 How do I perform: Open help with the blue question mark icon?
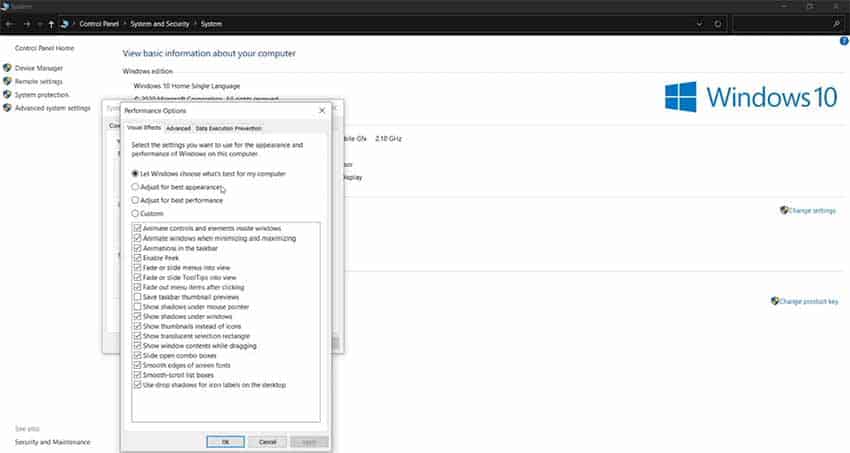point(844,41)
